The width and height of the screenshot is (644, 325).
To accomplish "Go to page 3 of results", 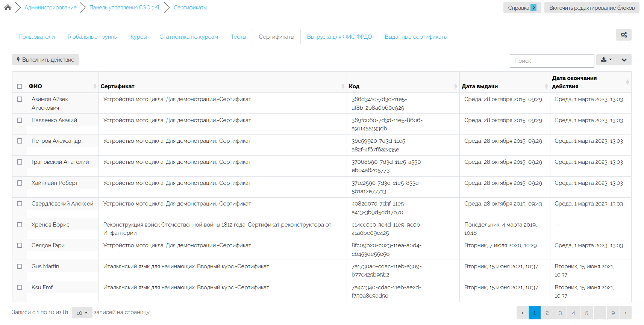I will click(x=560, y=313).
